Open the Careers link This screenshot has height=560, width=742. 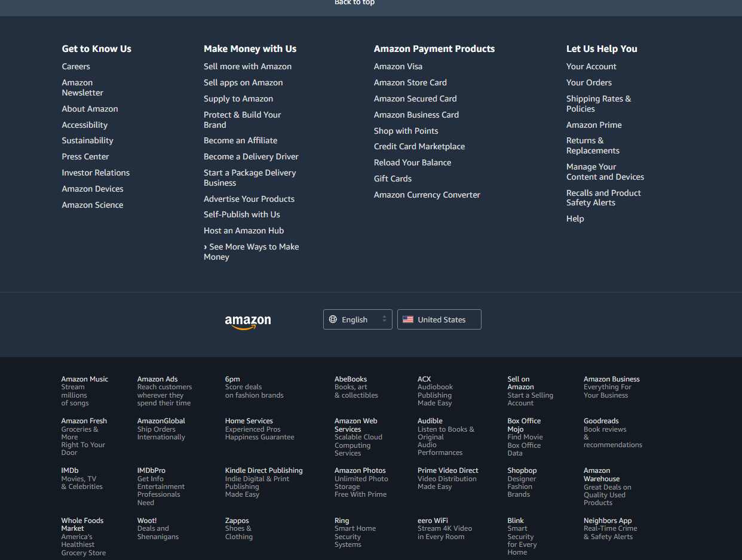coord(76,66)
